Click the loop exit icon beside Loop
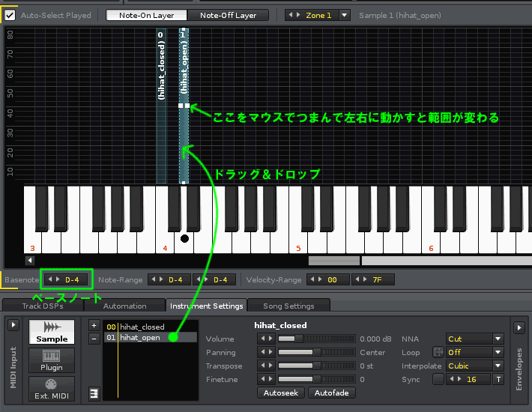The width and height of the screenshot is (532, 412). pyautogui.click(x=438, y=352)
